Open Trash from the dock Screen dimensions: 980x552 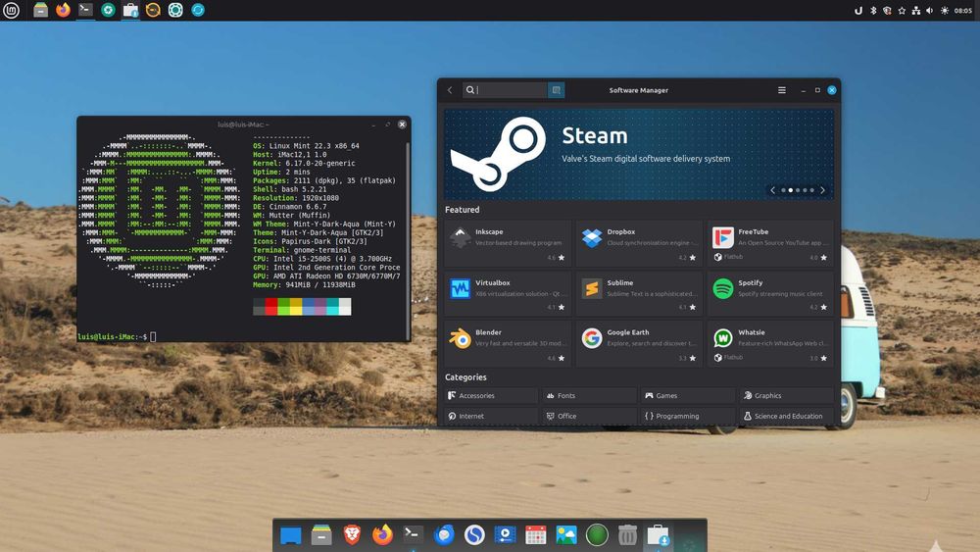627,535
